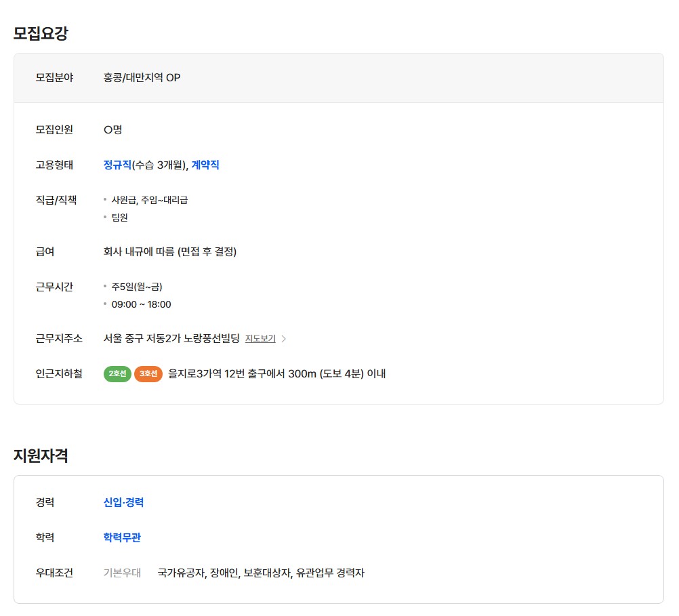This screenshot has width=679, height=616.
Task: Click the 지원자격 section heading
Action: [41, 455]
